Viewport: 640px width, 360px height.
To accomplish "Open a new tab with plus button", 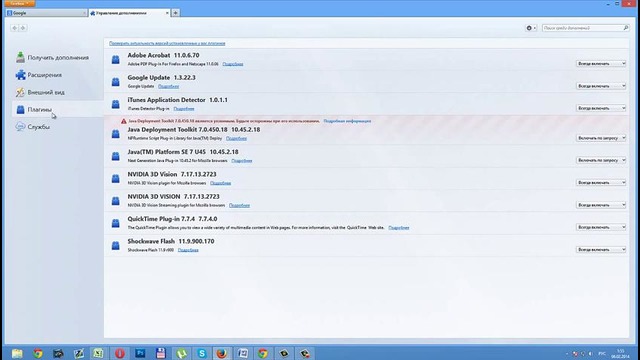I will [x=176, y=13].
